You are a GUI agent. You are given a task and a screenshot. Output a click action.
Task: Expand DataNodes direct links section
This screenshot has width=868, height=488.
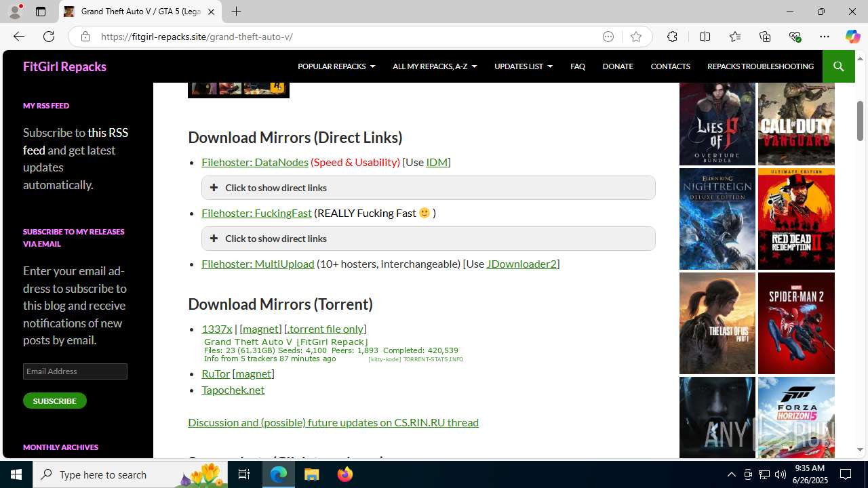click(429, 188)
